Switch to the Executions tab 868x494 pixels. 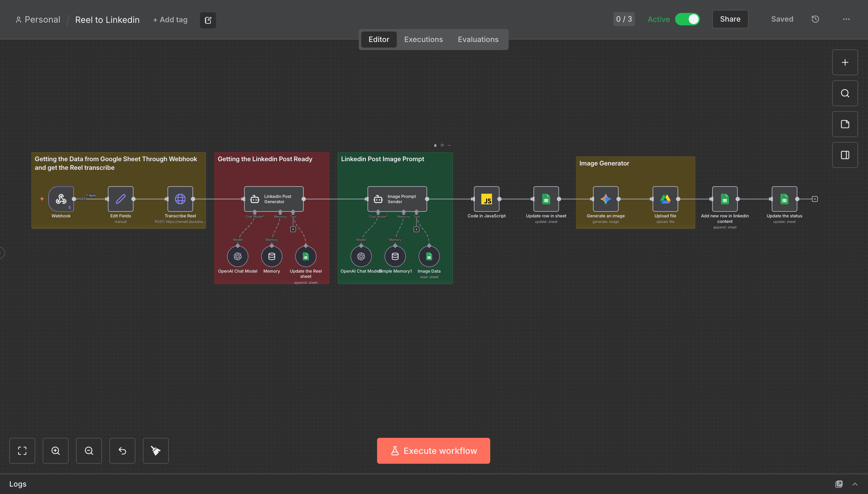(423, 39)
